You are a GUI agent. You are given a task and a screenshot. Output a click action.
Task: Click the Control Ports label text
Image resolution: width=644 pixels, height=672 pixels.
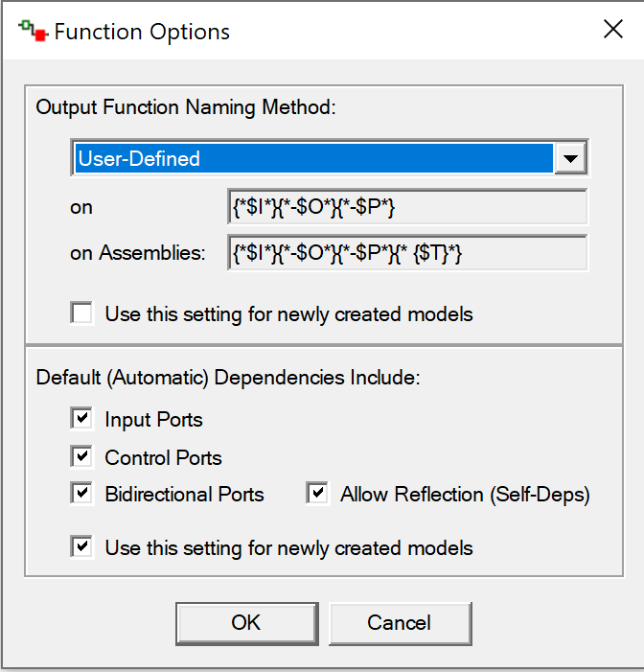tap(163, 457)
